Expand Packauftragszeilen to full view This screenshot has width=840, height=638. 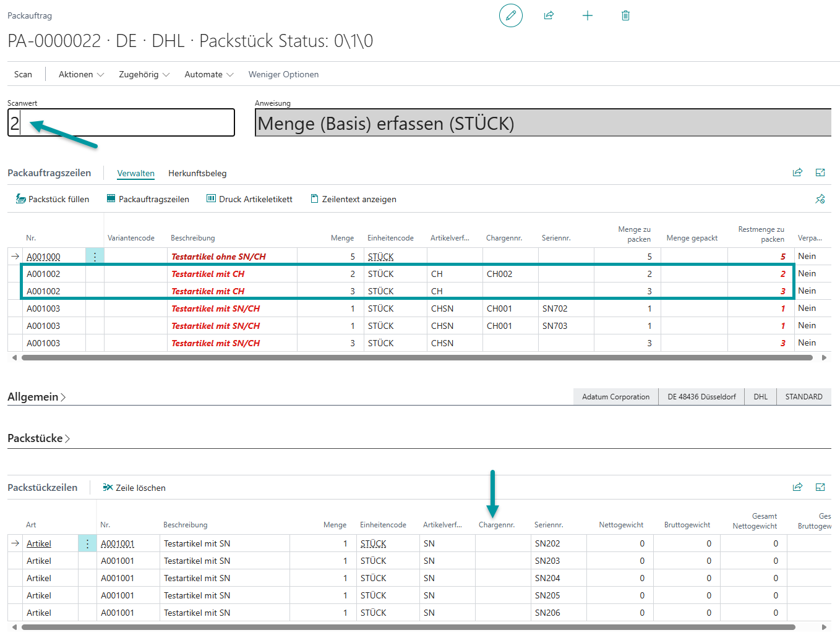[820, 172]
